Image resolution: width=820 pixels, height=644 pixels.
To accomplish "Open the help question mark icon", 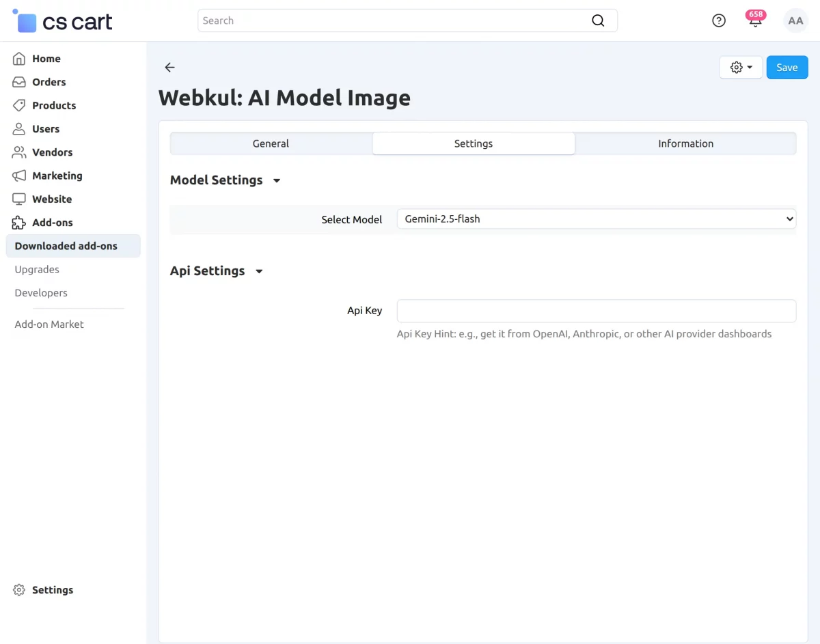I will coord(719,20).
